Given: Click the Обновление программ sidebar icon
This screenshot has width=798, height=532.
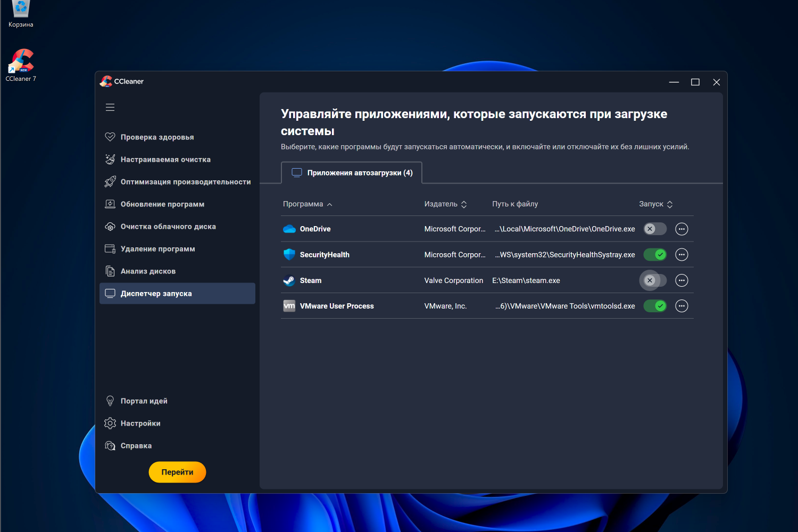Looking at the screenshot, I should click(x=110, y=204).
